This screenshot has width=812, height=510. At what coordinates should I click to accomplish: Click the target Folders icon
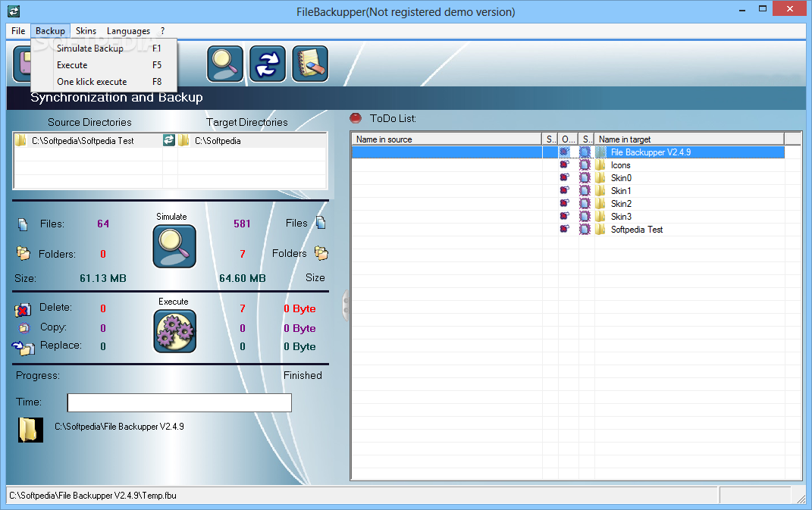click(321, 252)
